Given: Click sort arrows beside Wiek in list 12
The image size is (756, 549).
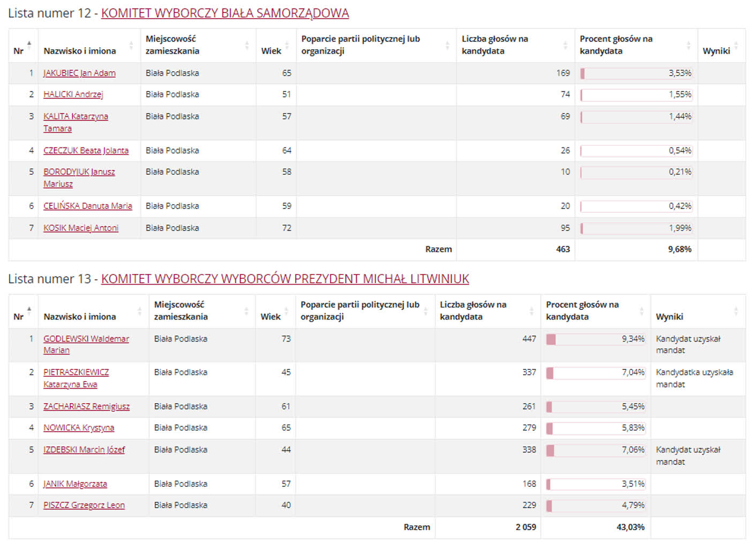Looking at the screenshot, I should pyautogui.click(x=287, y=45).
